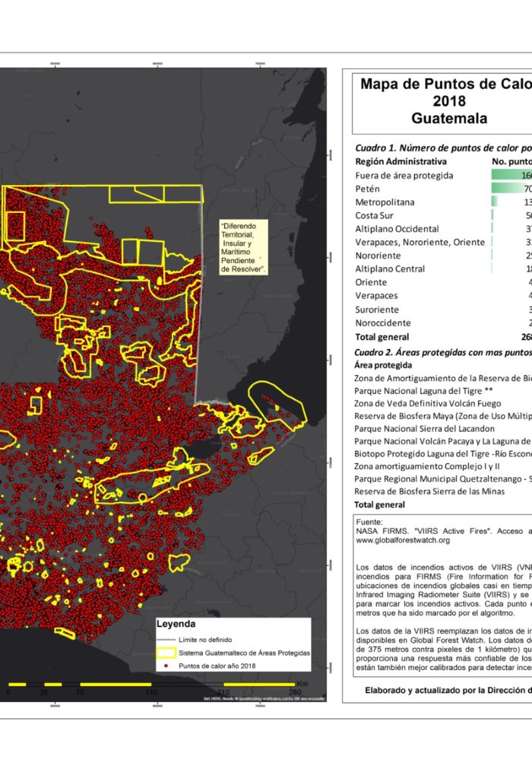
Task: Select the 'Metropolitana' row label
Action: (385, 202)
